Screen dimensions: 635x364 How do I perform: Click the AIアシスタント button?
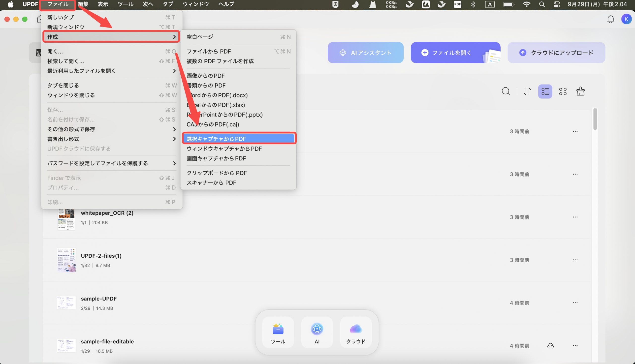click(x=365, y=53)
